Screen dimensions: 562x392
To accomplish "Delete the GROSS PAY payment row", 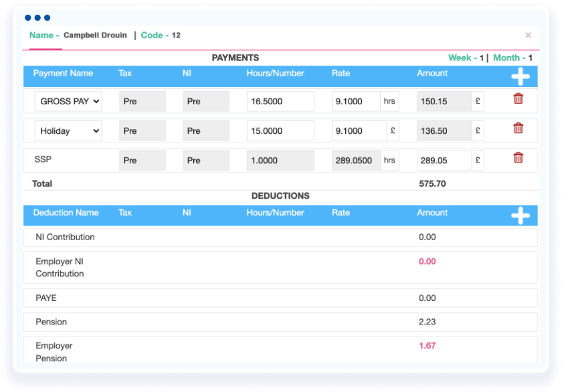I will click(x=518, y=99).
